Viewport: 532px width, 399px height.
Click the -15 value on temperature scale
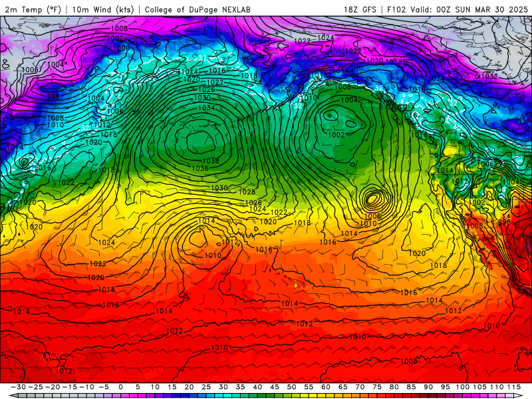(x=70, y=387)
